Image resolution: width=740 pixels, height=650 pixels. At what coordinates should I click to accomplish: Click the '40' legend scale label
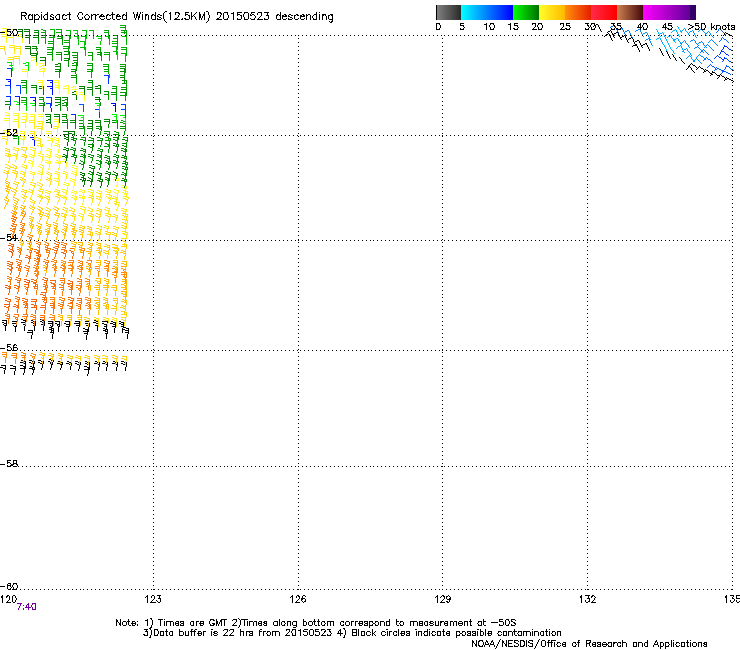642,27
